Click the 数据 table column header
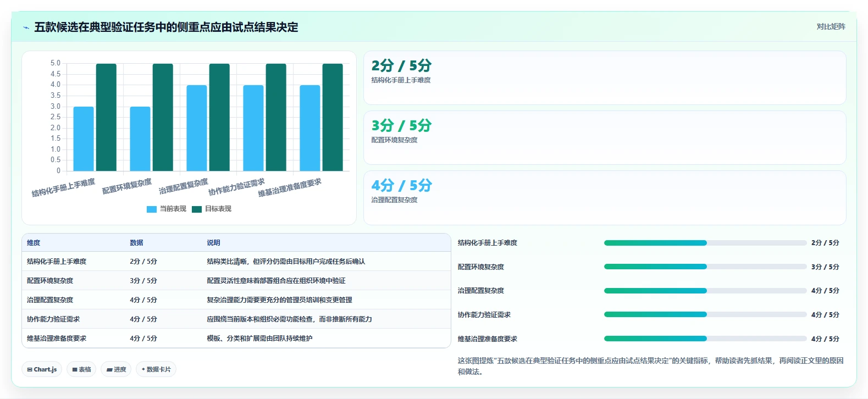868x399 pixels. 136,243
